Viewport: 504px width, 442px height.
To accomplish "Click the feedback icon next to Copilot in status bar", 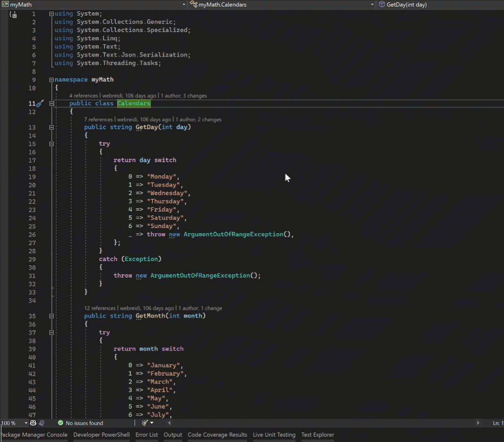I will click(x=41, y=422).
